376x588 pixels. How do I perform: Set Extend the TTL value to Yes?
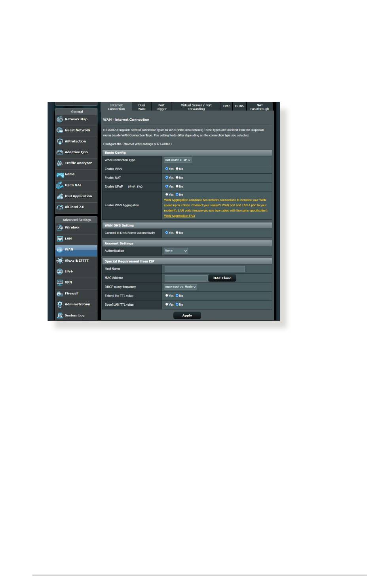pos(167,296)
